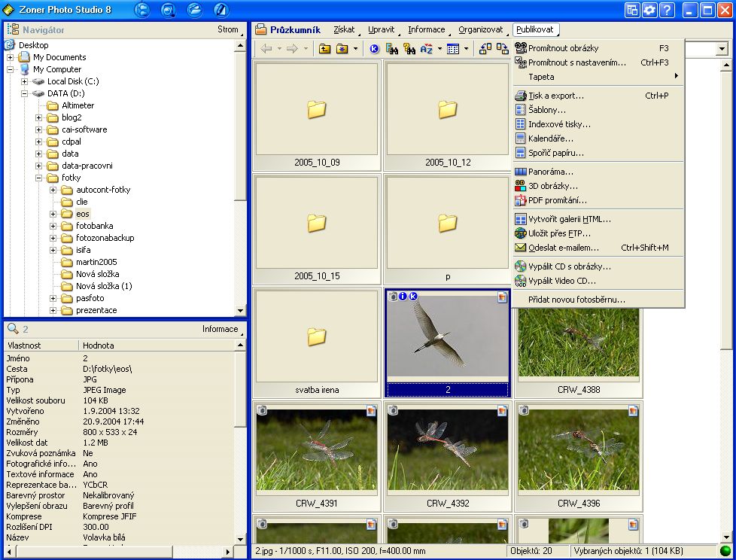The image size is (736, 560).
Task: Open the new folder dropdown arrow
Action: point(355,48)
